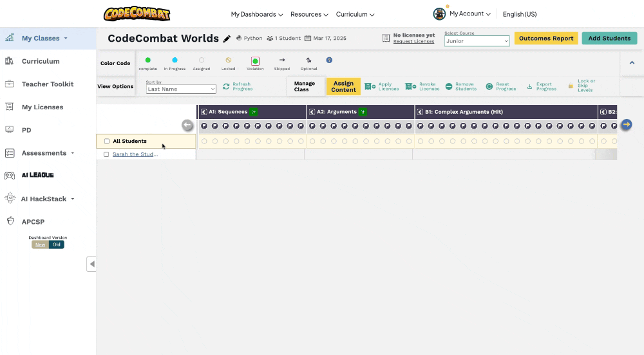Click the Apply Licenses icon

(370, 86)
